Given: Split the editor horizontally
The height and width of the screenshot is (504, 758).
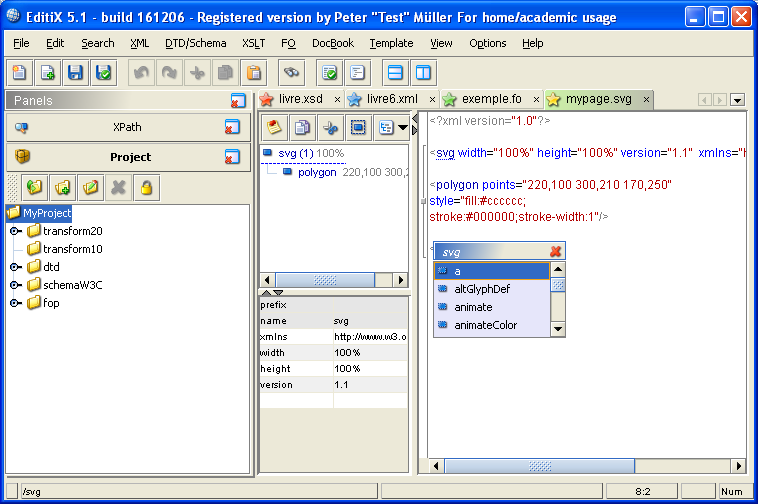Looking at the screenshot, I should [x=395, y=72].
